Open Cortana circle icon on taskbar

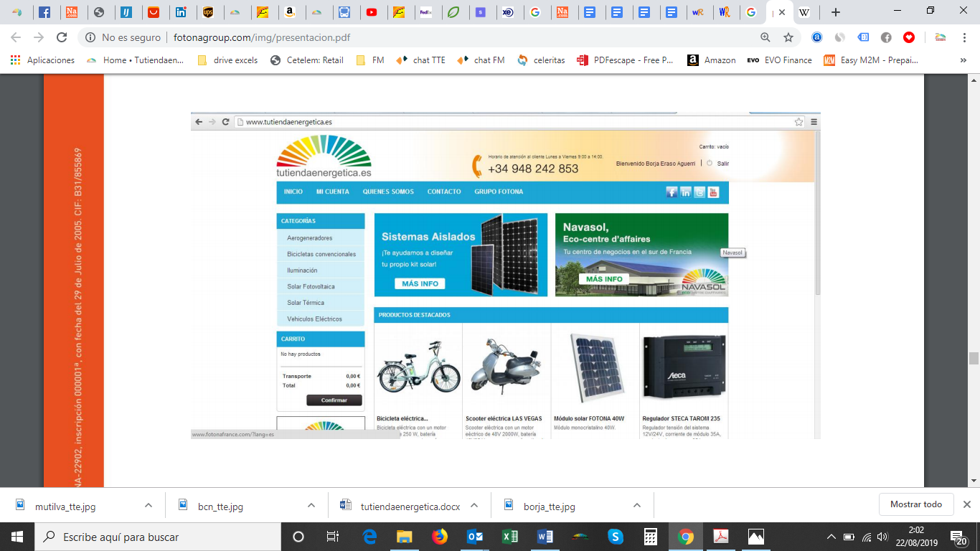click(298, 537)
